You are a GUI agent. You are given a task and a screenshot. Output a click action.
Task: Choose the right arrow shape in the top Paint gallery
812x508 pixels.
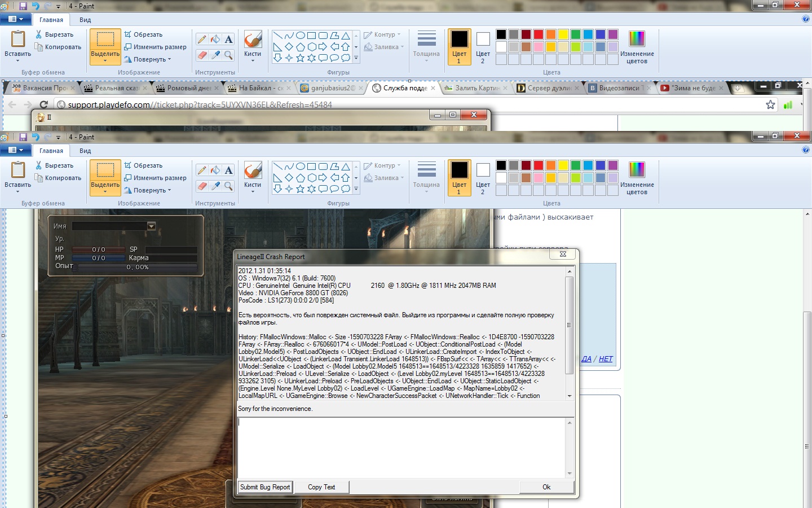click(x=323, y=47)
